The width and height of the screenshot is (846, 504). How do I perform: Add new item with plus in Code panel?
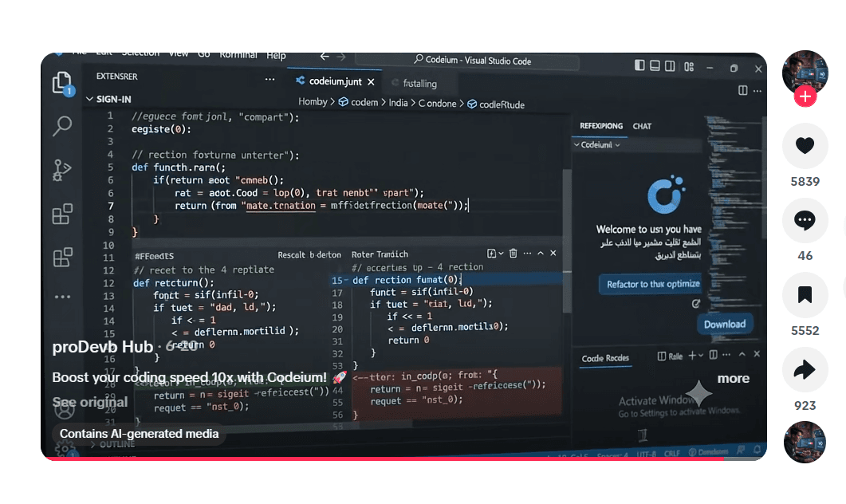(x=691, y=356)
